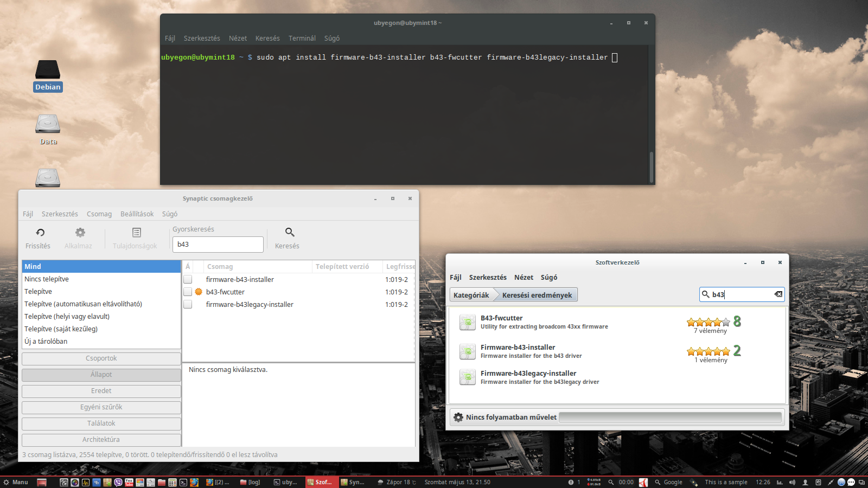This screenshot has height=488, width=868.
Task: Mark the firmware-b43legacy-installer checkbox
Action: [x=188, y=304]
